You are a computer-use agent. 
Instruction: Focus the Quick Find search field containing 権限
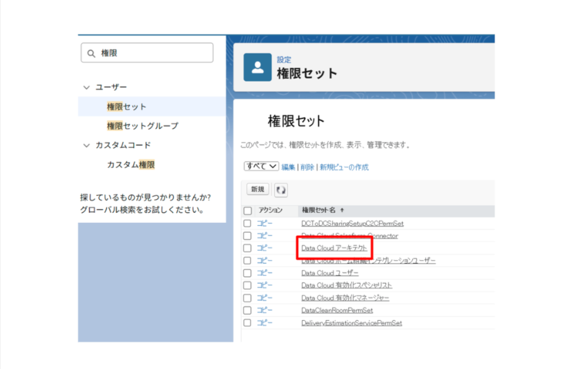[147, 53]
